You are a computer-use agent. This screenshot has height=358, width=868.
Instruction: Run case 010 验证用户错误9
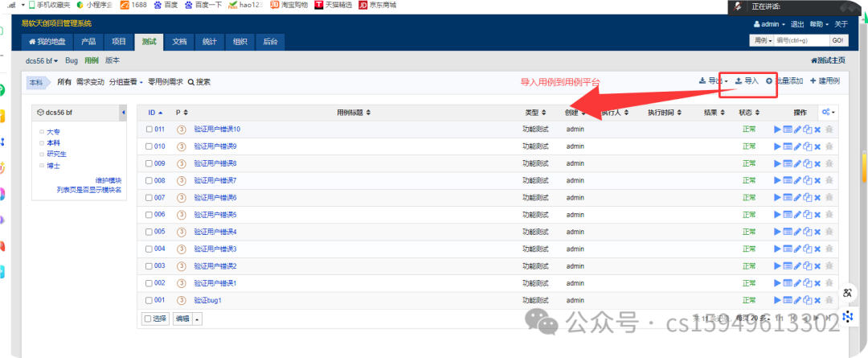pos(778,147)
